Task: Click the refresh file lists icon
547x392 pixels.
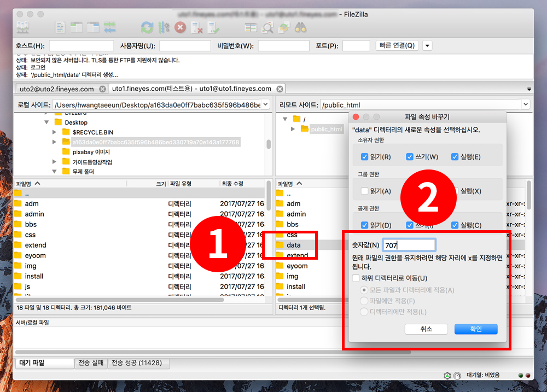Action: 147,27
